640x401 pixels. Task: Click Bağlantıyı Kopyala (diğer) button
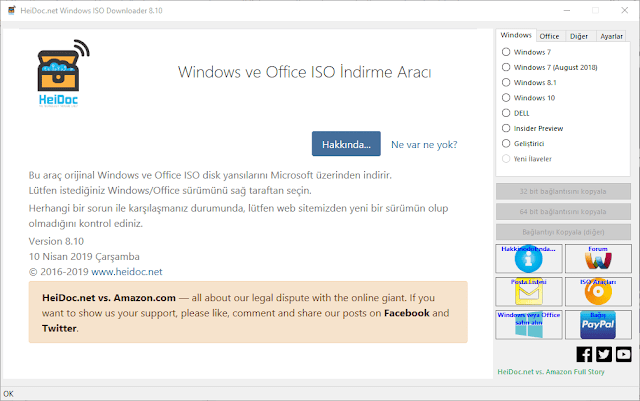click(563, 232)
